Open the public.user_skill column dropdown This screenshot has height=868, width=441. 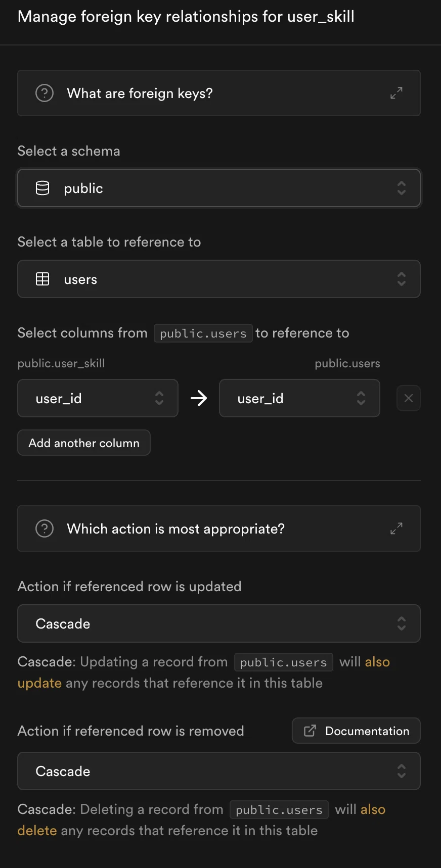click(98, 398)
